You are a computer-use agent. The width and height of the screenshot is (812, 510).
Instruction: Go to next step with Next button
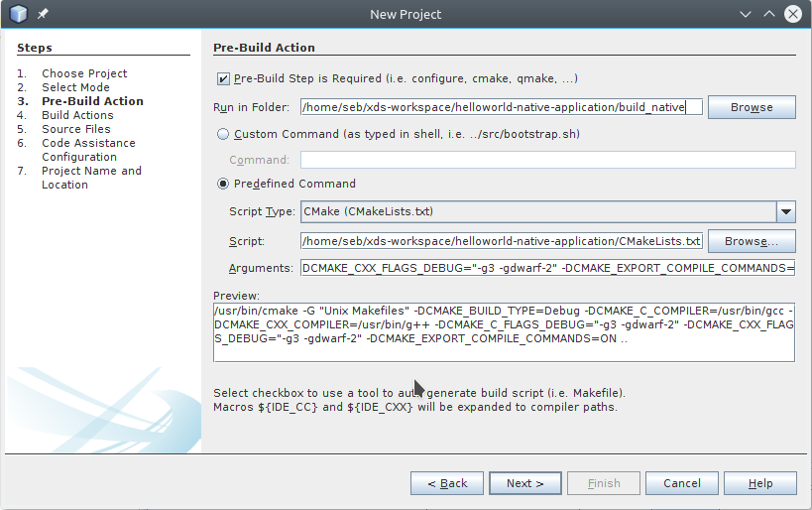tap(524, 483)
